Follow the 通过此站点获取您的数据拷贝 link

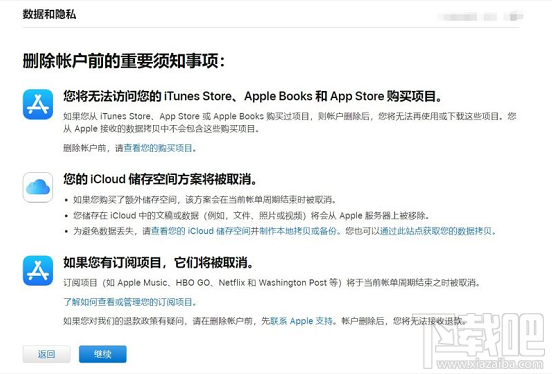click(x=436, y=231)
